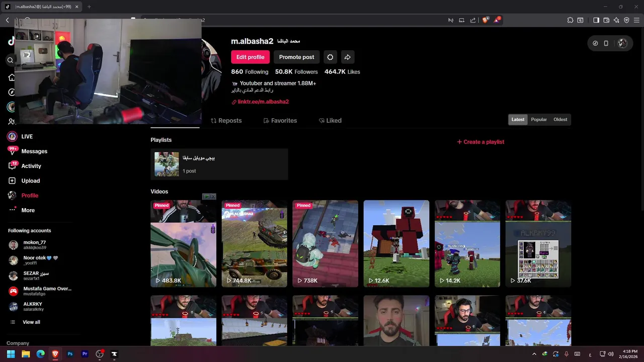644x362 pixels.
Task: Click the 50.8K Followers count
Action: point(296,72)
